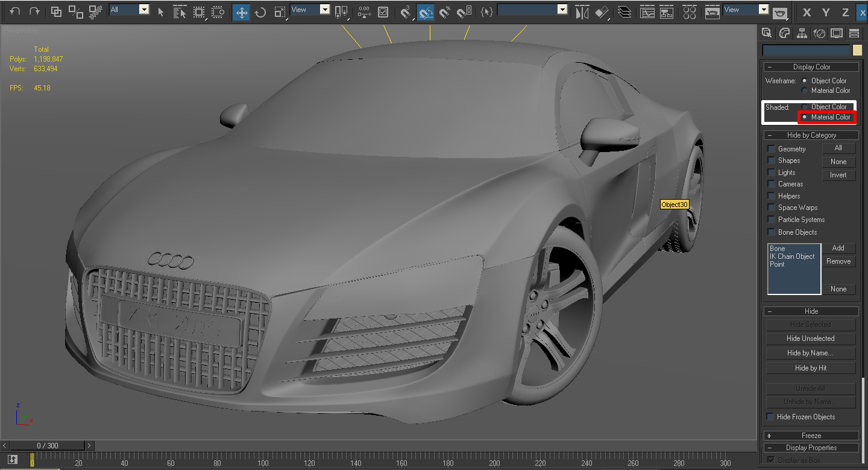The width and height of the screenshot is (868, 470).
Task: Select the Rectangular Selection Region tool
Action: [199, 11]
